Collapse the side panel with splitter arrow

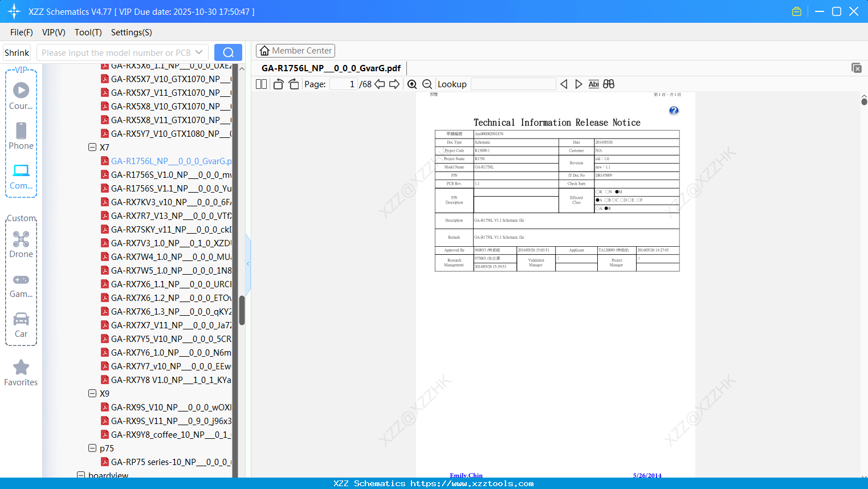(x=248, y=263)
